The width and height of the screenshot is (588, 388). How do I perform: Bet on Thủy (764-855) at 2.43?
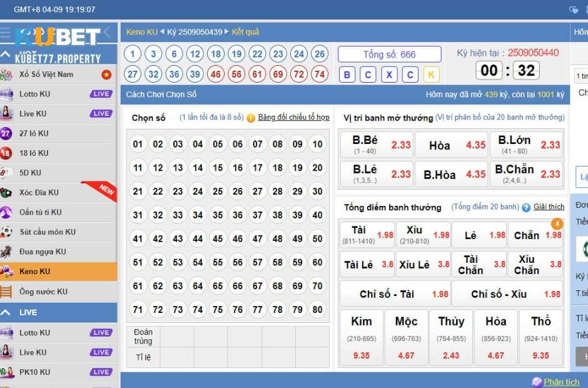[x=451, y=338]
